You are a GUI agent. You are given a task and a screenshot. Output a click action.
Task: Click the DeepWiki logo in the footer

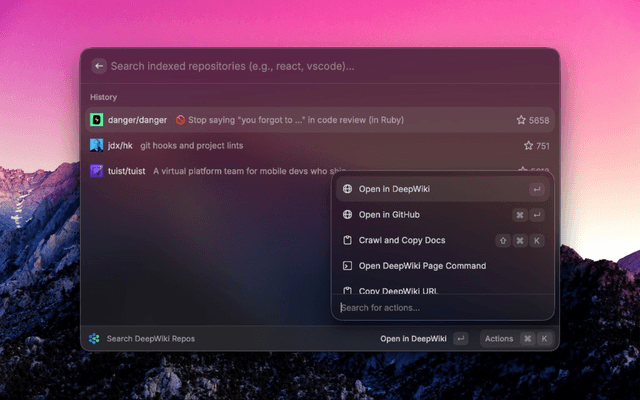point(94,338)
